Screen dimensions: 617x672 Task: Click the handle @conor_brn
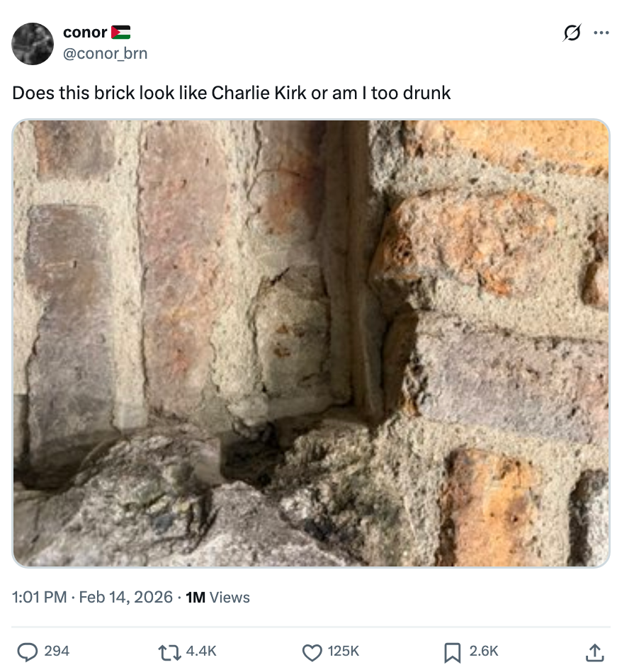click(104, 53)
